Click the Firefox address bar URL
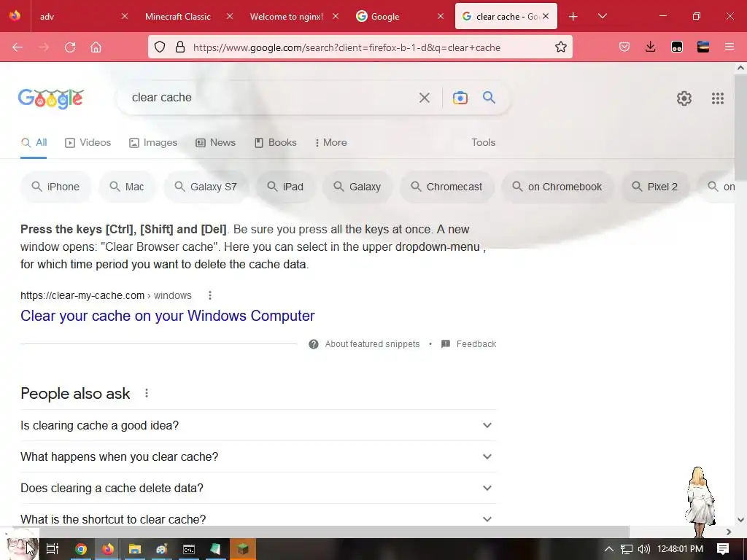747x560 pixels. click(x=347, y=47)
